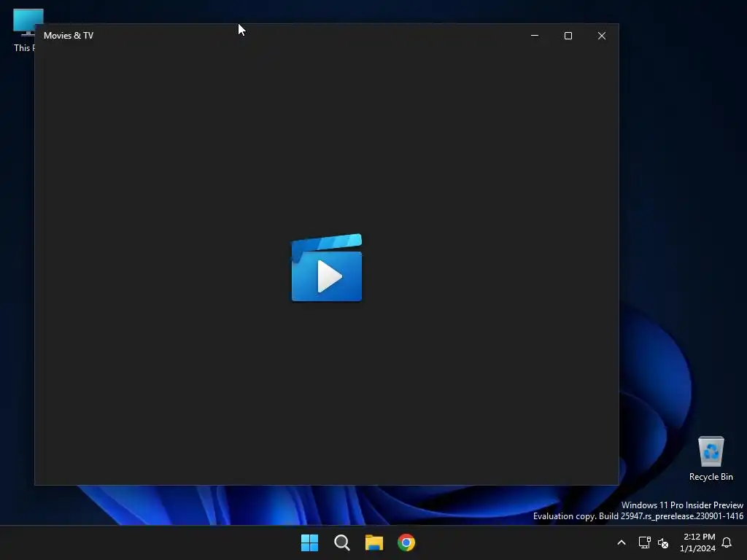Open the clock showing 2:12 PM
This screenshot has width=747, height=560.
tap(698, 542)
